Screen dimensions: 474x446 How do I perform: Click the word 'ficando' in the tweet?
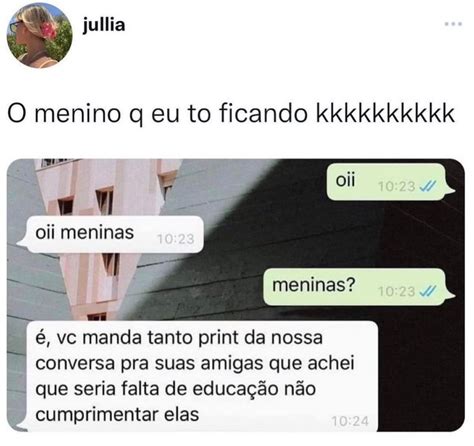pos(263,114)
